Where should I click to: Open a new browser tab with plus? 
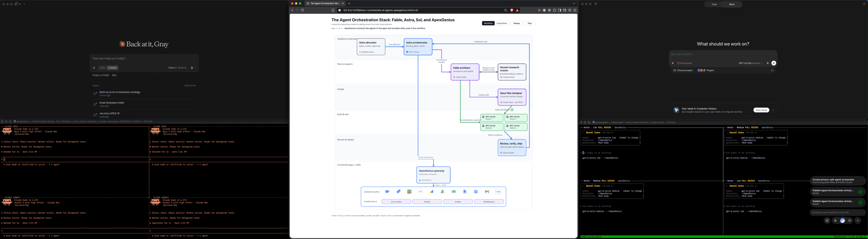click(x=349, y=3)
